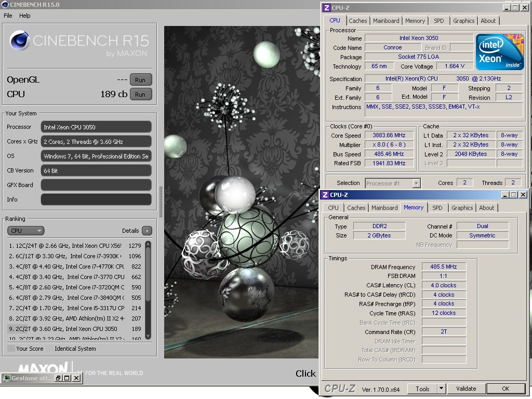Click the CPU-Z icon in bottom window title
The width and height of the screenshot is (532, 399).
325,195
